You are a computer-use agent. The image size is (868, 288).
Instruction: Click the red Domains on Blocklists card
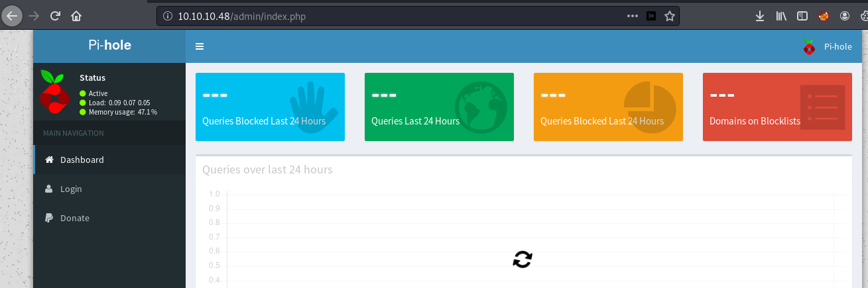(x=777, y=107)
